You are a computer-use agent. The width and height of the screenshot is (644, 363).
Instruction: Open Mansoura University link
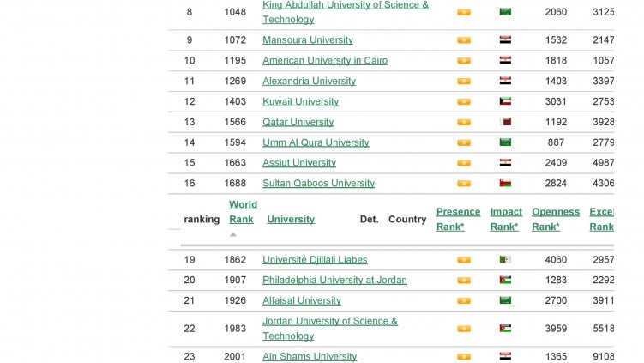coord(308,39)
